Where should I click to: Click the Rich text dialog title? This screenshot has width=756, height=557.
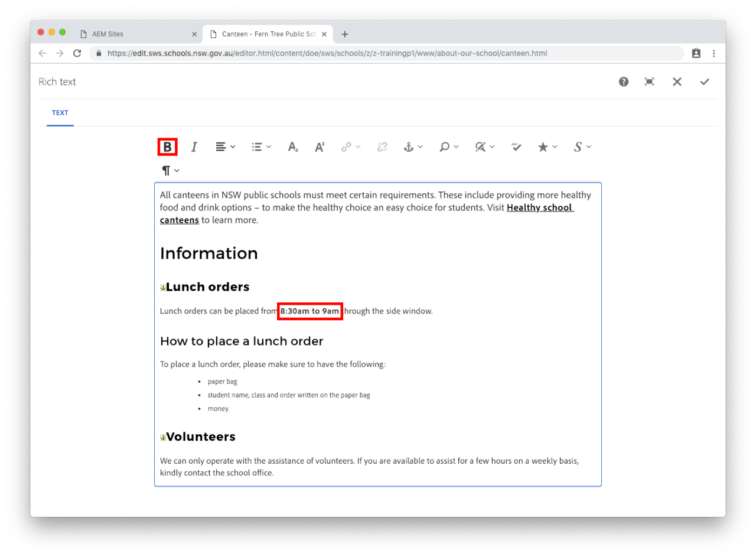[x=57, y=82]
